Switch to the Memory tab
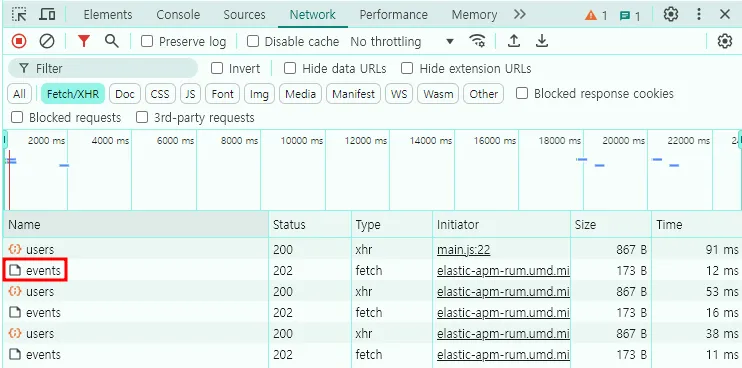This screenshot has width=742, height=368. point(474,15)
